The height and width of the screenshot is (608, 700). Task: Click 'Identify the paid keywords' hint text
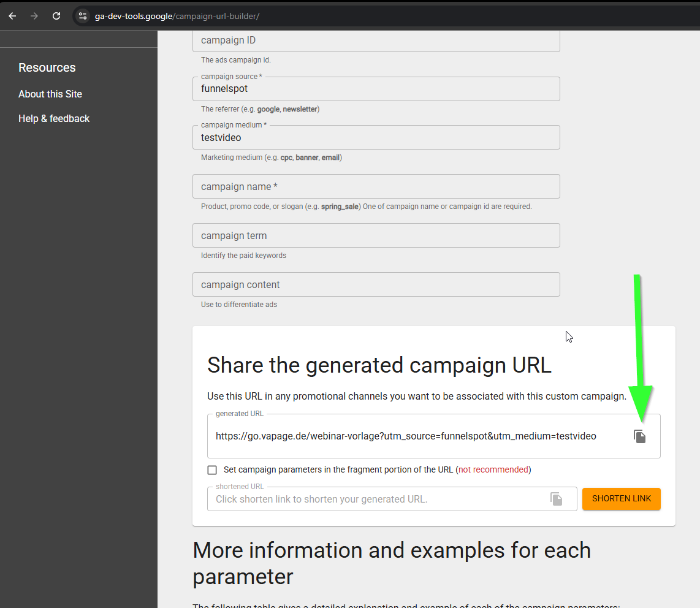[243, 256]
